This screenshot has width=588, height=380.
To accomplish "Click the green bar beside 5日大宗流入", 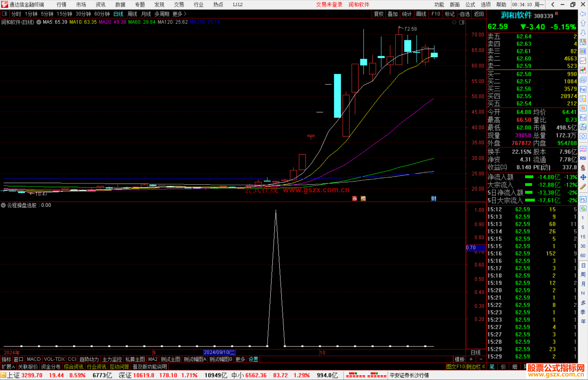I will point(530,200).
